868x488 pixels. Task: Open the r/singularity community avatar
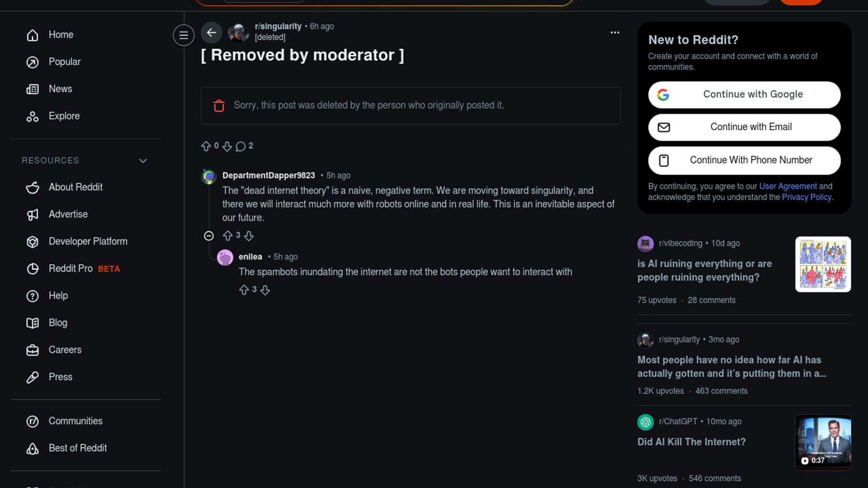click(x=238, y=33)
